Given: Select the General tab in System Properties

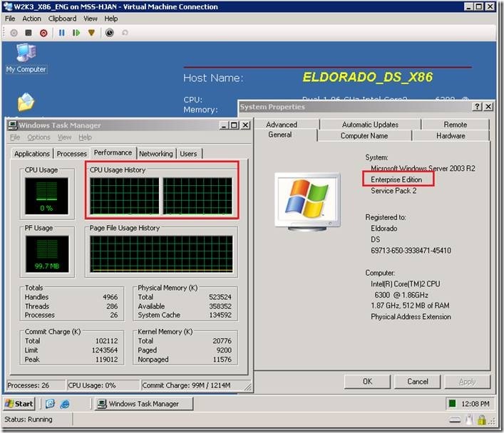Looking at the screenshot, I should click(x=280, y=135).
